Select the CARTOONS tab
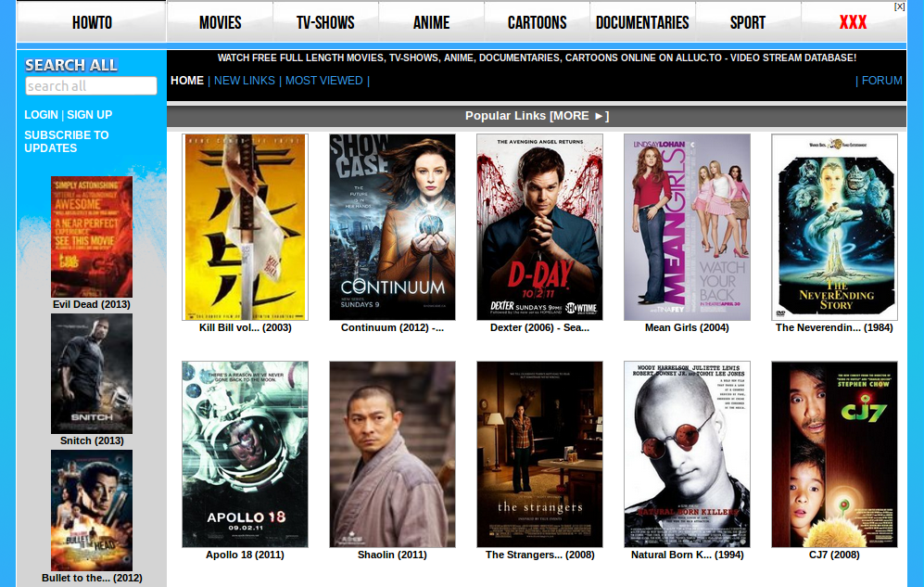Viewport: 924px width, 587px height. click(537, 22)
